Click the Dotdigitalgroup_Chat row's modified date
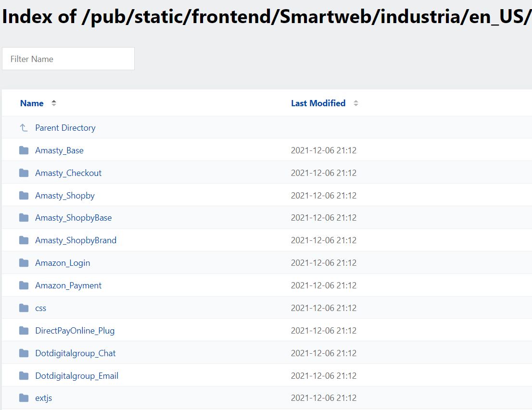 pyautogui.click(x=324, y=353)
